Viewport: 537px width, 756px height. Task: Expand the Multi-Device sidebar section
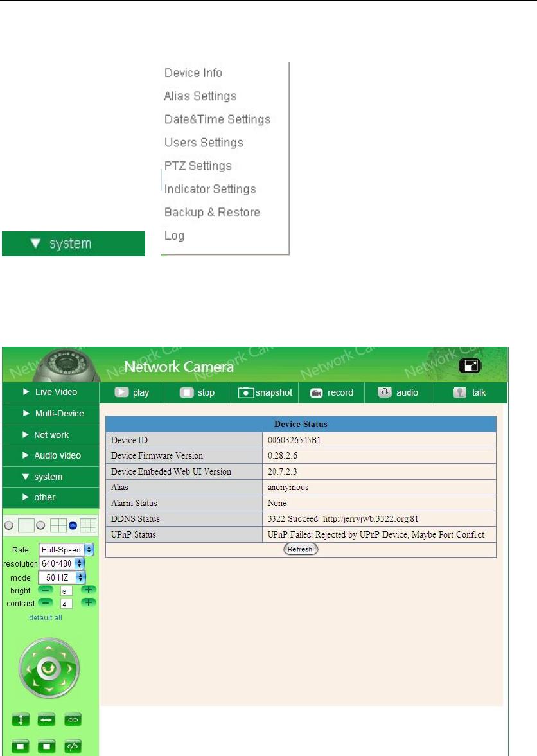coord(51,413)
